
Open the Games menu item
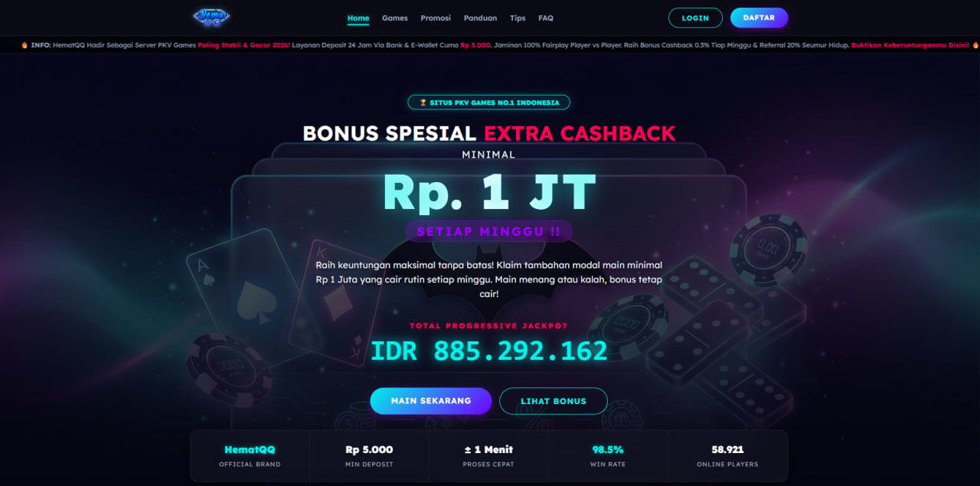click(x=395, y=18)
